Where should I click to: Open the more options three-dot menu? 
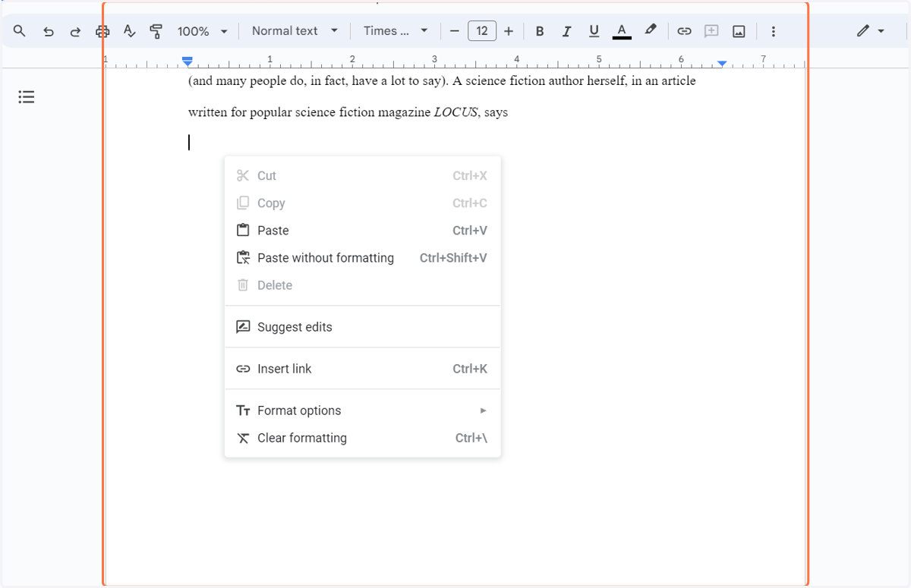(773, 31)
